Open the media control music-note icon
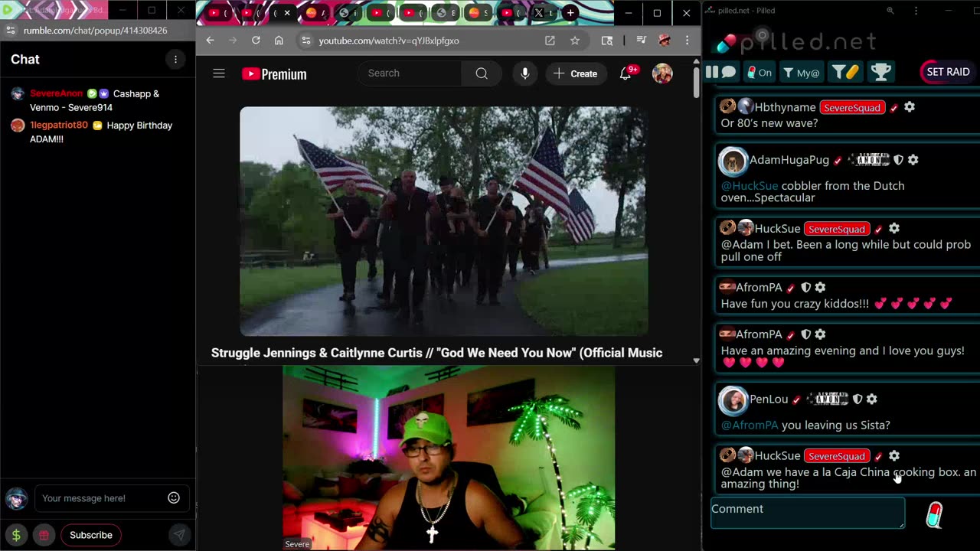The width and height of the screenshot is (980, 551). tap(642, 41)
